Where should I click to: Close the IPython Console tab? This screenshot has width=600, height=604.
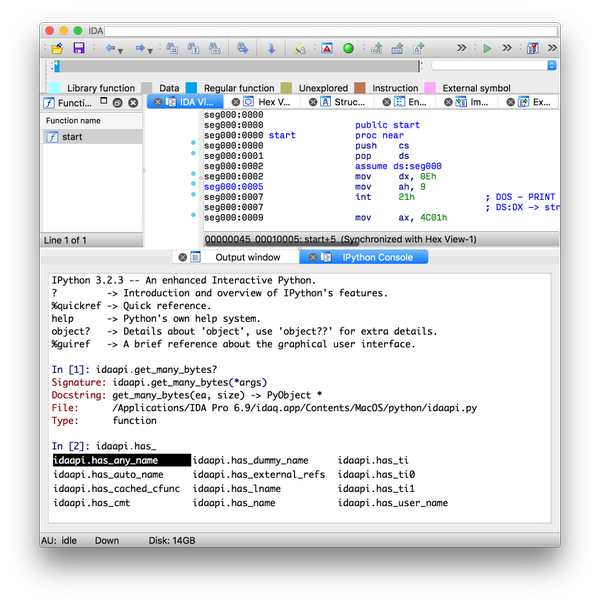click(x=313, y=257)
